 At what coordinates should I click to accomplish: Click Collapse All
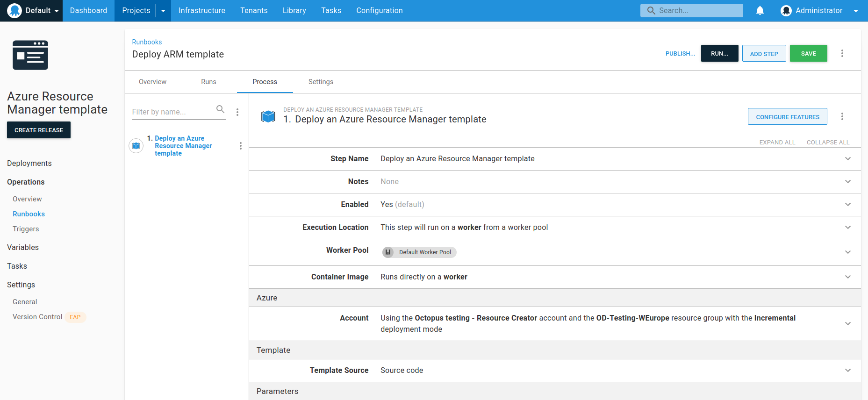828,143
